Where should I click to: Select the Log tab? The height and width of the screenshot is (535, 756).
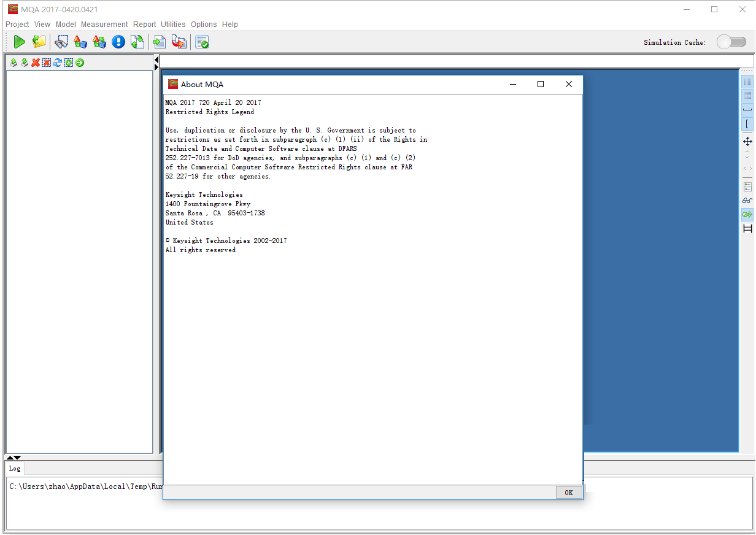click(15, 468)
